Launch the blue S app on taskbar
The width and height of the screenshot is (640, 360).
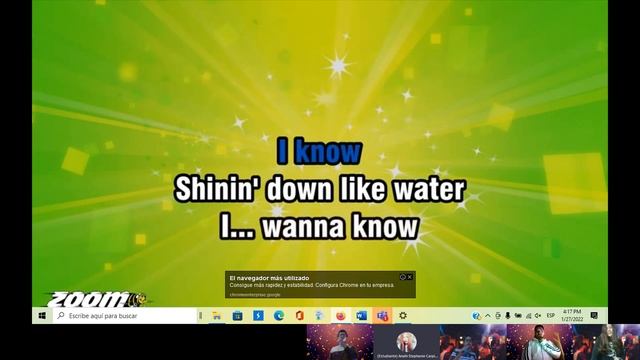pyautogui.click(x=258, y=316)
